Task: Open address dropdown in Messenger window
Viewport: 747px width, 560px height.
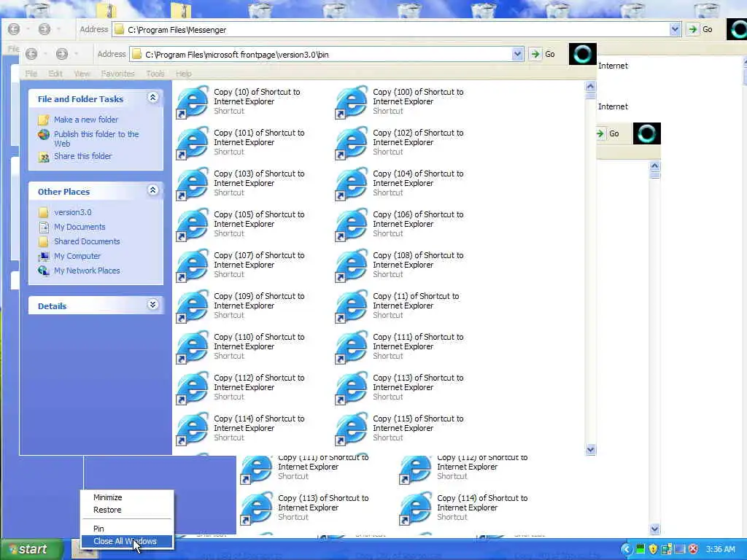Action: click(675, 29)
